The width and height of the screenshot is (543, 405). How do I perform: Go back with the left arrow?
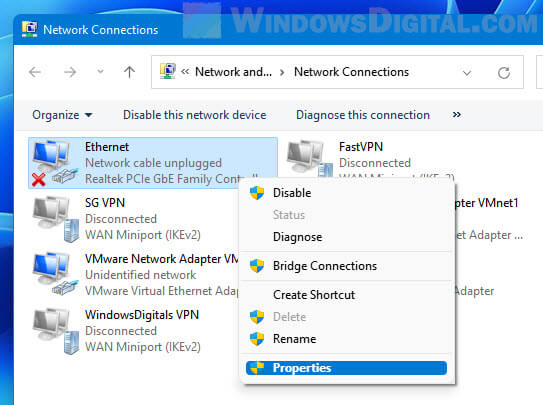[35, 72]
